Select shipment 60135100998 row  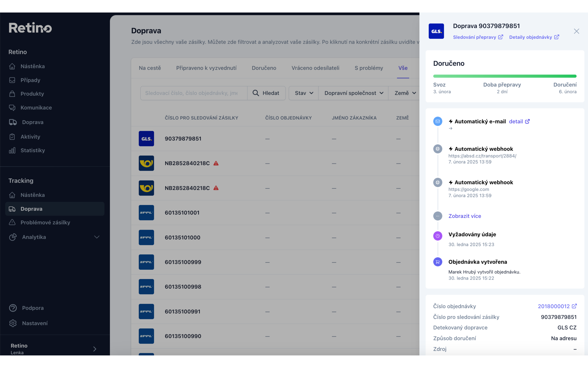(275, 287)
